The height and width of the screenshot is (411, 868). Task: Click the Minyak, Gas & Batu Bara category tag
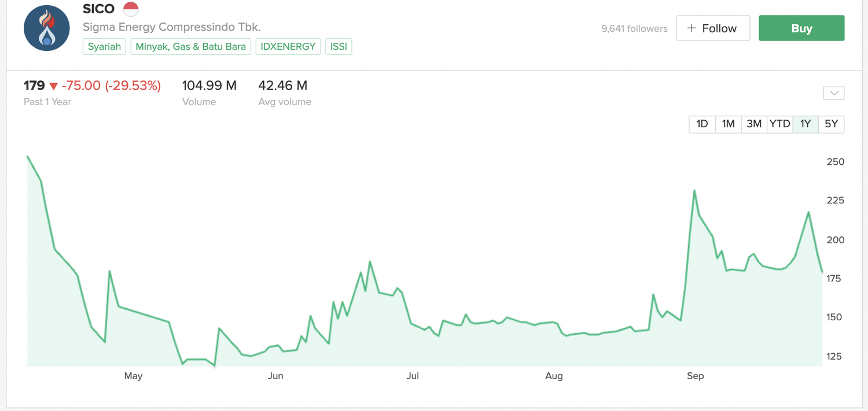pyautogui.click(x=190, y=46)
